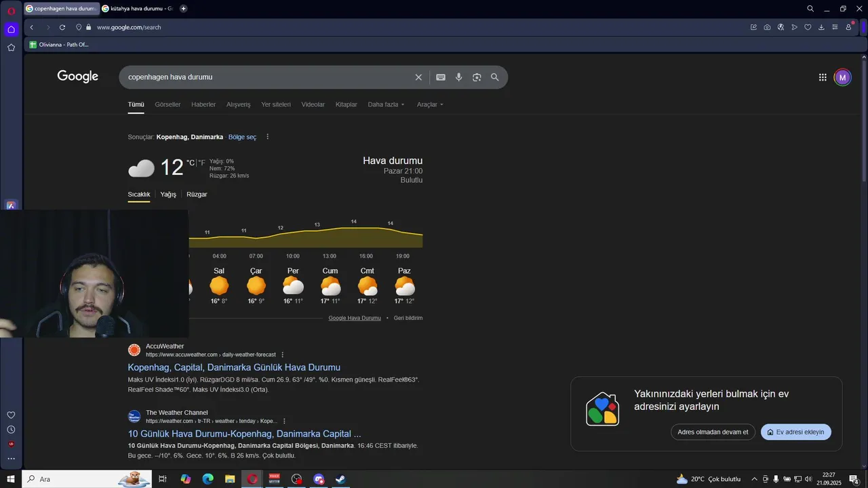This screenshot has height=488, width=868.
Task: Switch to Celsius temperature unit
Action: pyautogui.click(x=191, y=163)
